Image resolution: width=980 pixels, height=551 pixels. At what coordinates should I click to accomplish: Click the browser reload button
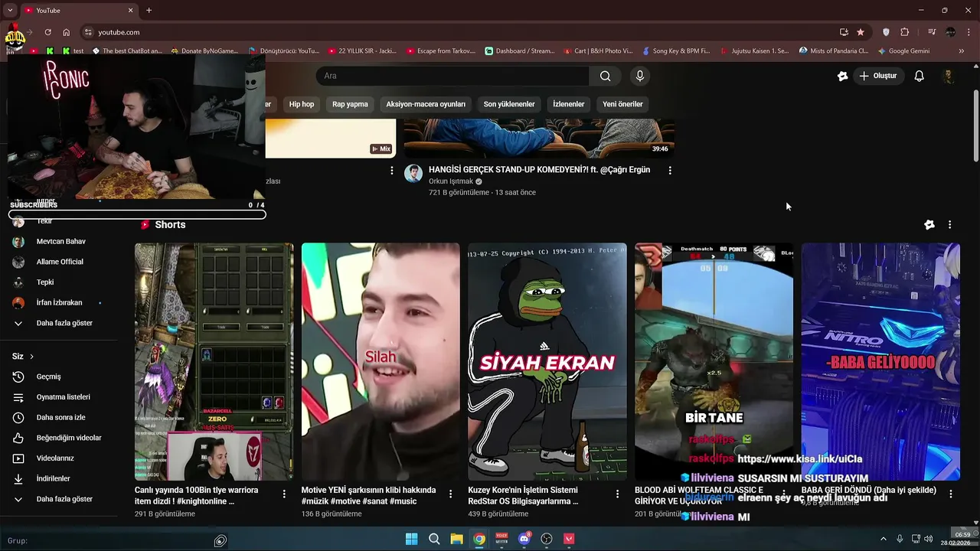47,32
